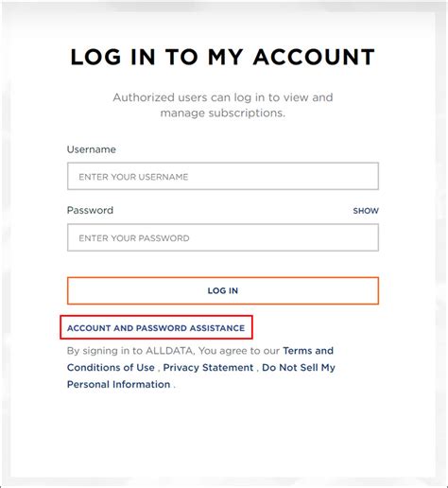Submit the form with LOG IN button
448x488 pixels.
[223, 290]
